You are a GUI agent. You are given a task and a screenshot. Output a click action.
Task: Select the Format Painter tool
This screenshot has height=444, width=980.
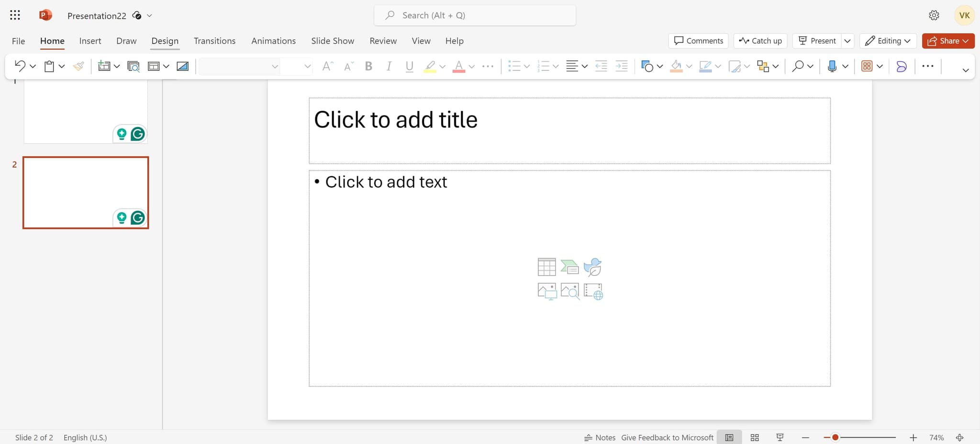click(x=78, y=66)
